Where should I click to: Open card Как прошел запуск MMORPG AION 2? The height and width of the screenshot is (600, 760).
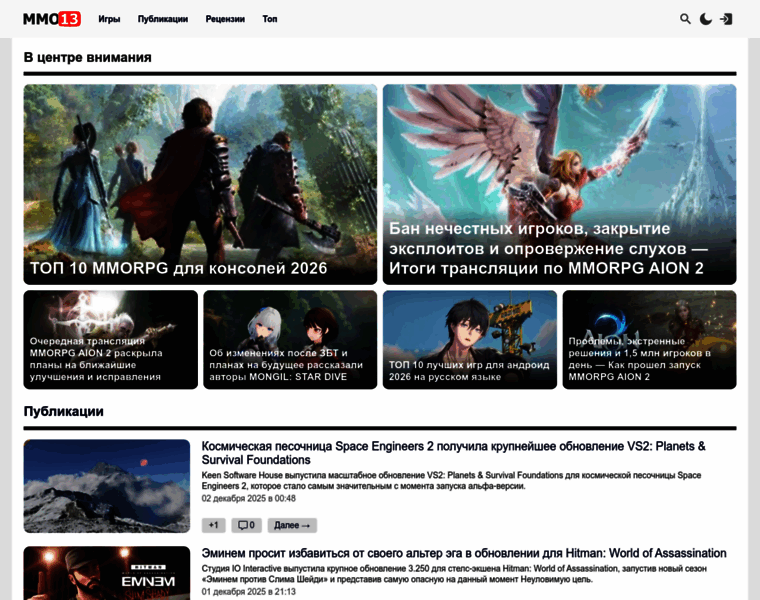click(x=649, y=340)
